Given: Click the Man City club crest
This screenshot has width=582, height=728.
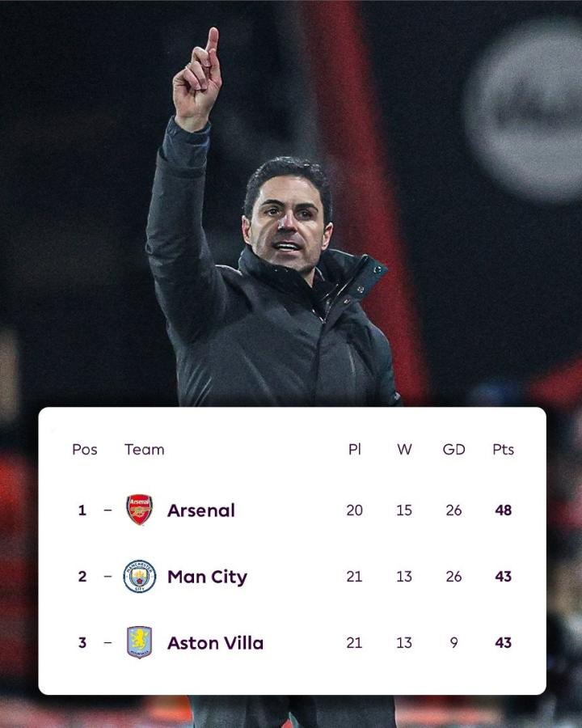Looking at the screenshot, I should click(x=139, y=576).
